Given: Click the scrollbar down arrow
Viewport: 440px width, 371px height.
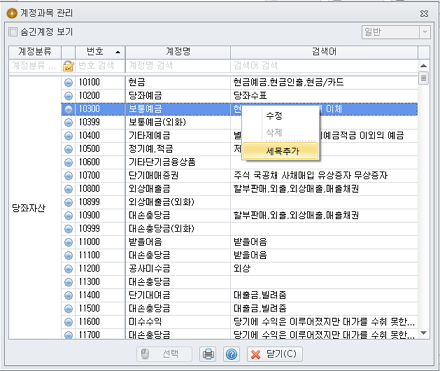Looking at the screenshot, I should tap(423, 333).
